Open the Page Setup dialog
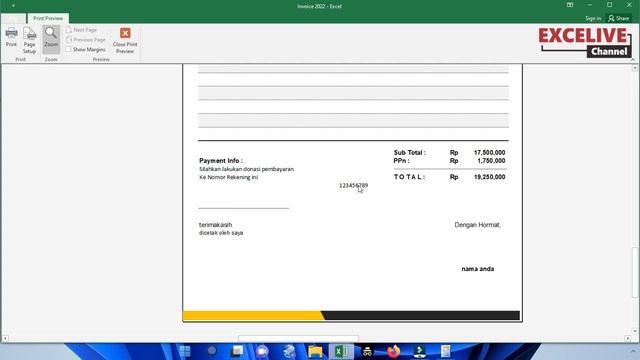Screen dimensions: 640x360 coord(29,40)
